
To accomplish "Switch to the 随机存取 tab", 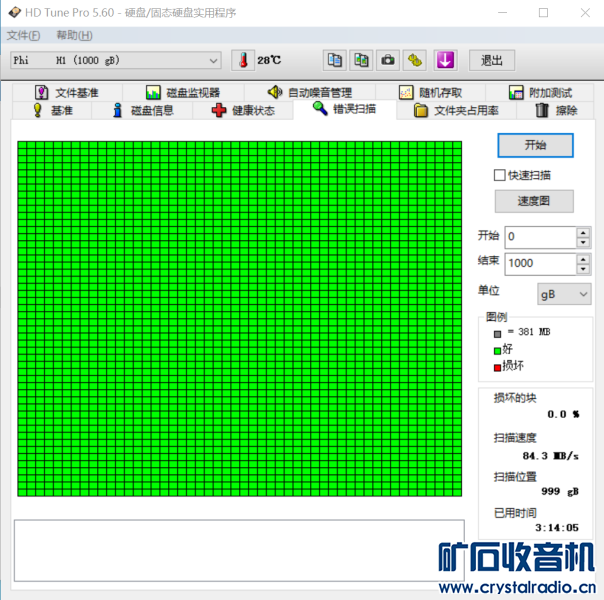I will tap(430, 92).
